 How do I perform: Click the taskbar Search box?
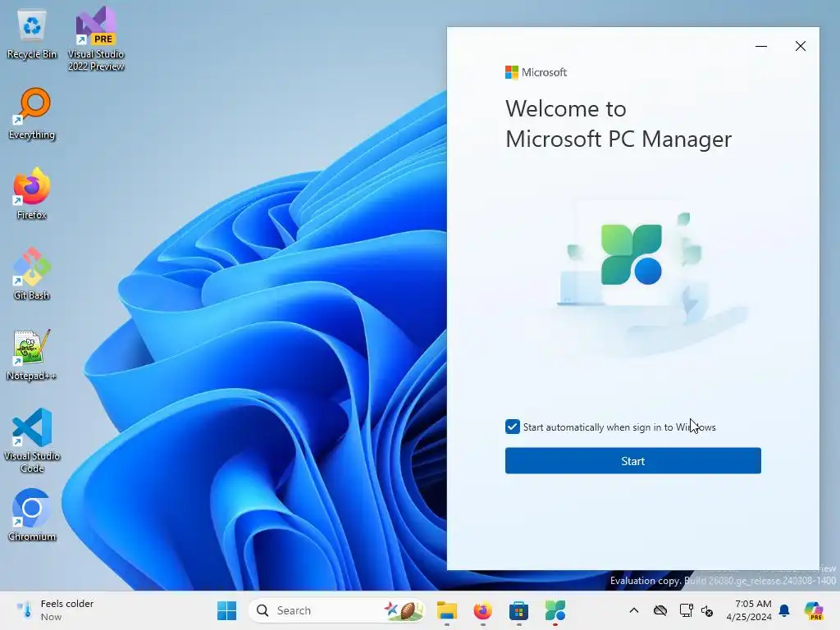tap(337, 610)
